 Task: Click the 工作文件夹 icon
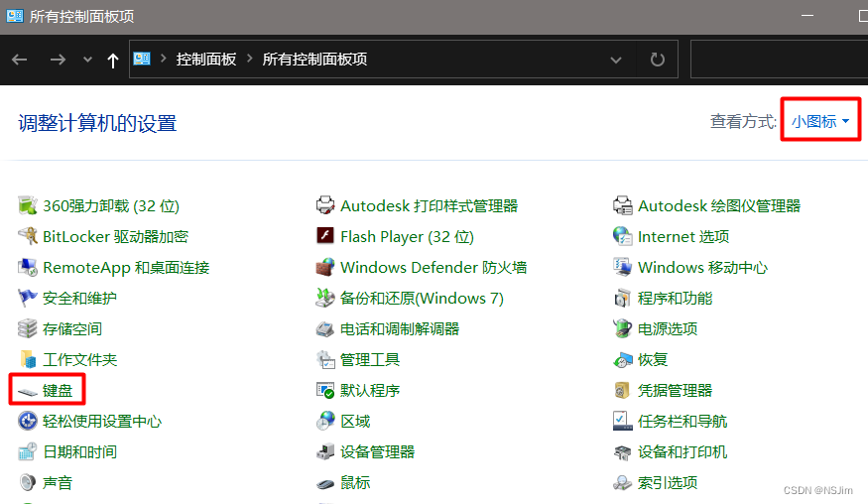[27, 359]
